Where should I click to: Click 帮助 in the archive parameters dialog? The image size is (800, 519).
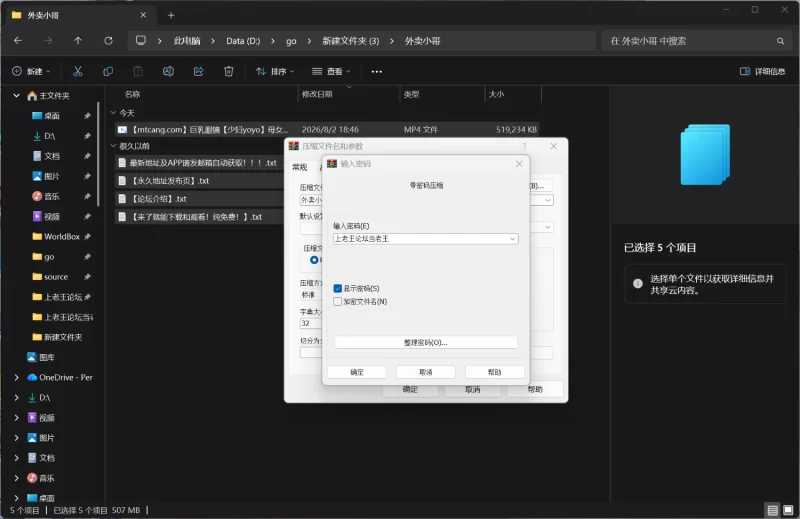(x=535, y=389)
